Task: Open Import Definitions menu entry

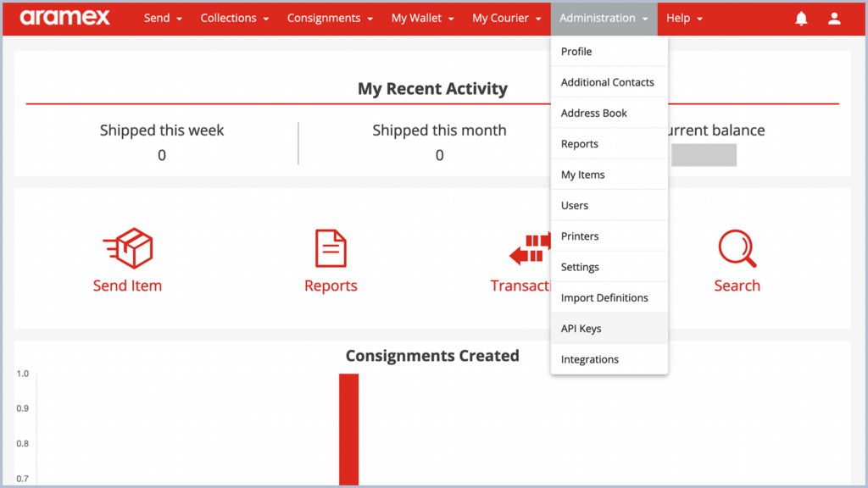Action: [604, 297]
